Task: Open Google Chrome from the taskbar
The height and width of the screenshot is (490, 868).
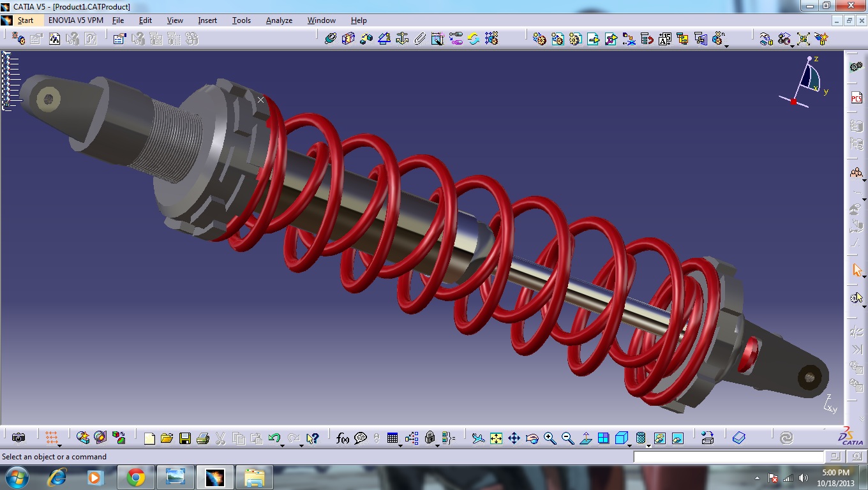Action: point(135,477)
